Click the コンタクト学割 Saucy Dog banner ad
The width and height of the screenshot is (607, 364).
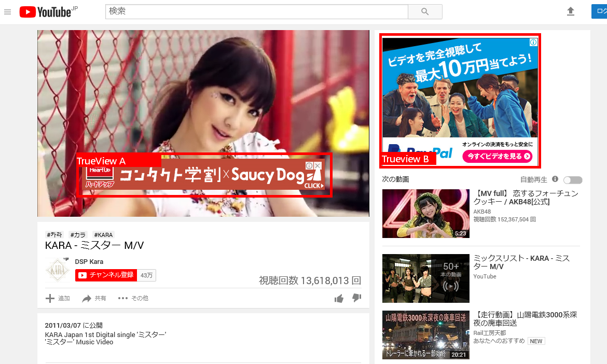click(x=204, y=175)
